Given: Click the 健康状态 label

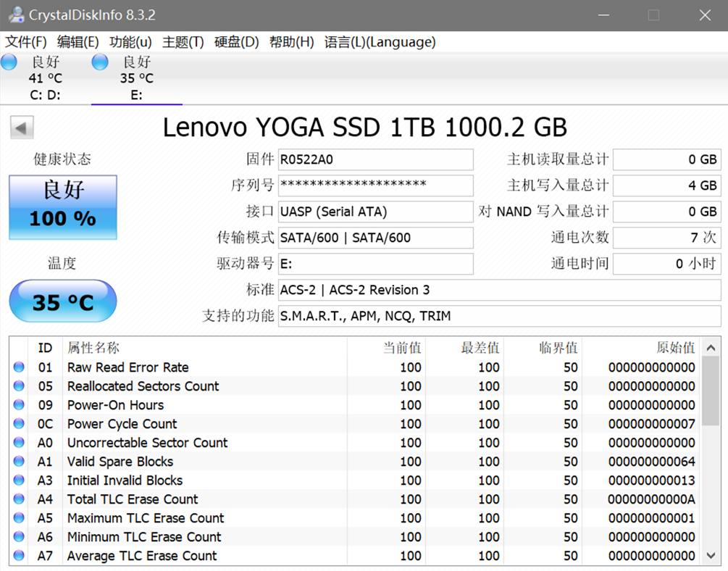Looking at the screenshot, I should tap(62, 159).
